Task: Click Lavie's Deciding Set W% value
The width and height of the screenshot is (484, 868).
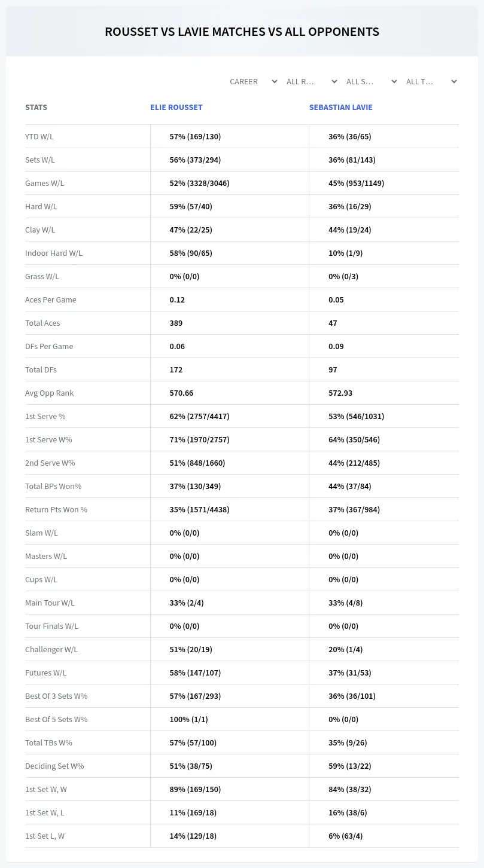Action: [x=350, y=766]
